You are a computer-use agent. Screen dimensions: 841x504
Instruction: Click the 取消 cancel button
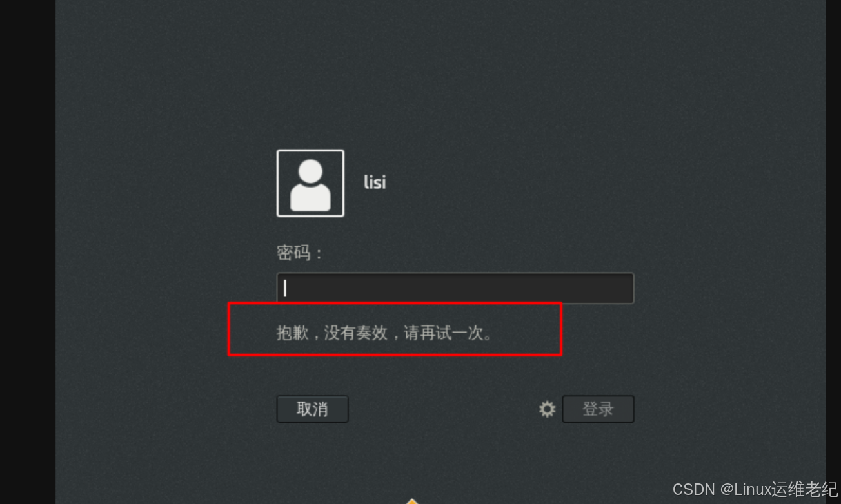pyautogui.click(x=312, y=409)
